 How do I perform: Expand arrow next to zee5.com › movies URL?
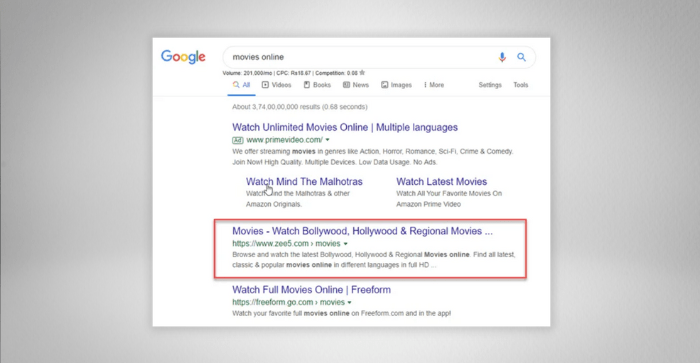point(346,244)
